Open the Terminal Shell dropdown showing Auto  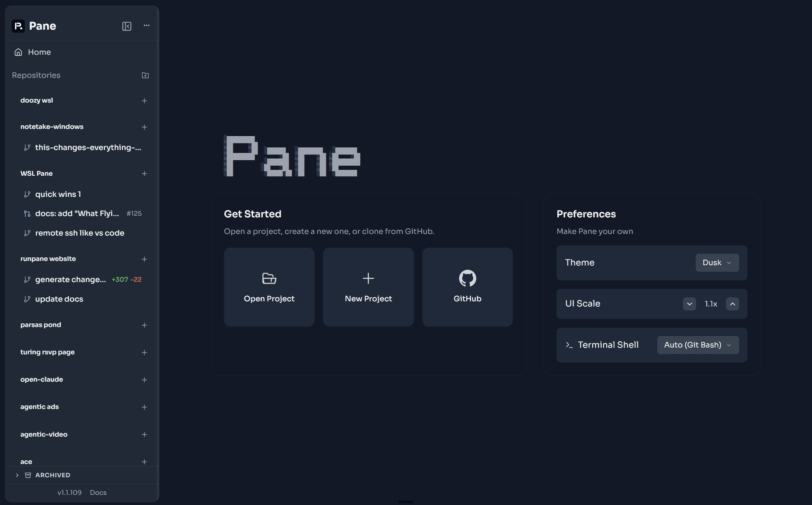pos(698,344)
